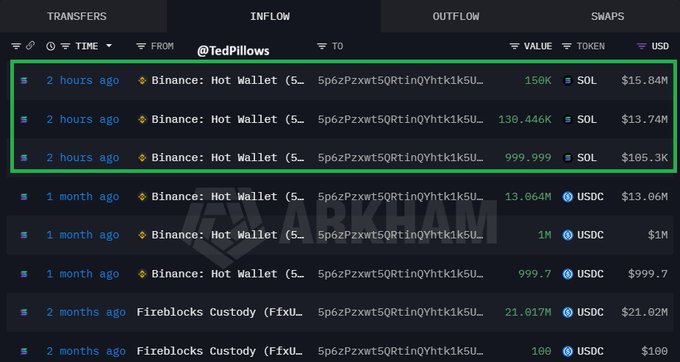This screenshot has width=680, height=362.
Task: Open the SWAPS tab
Action: [x=607, y=16]
